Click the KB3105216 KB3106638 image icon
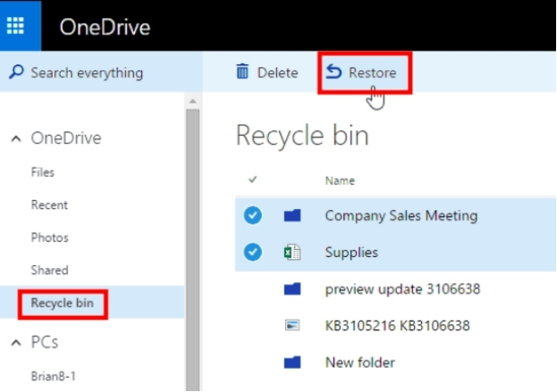 (292, 325)
